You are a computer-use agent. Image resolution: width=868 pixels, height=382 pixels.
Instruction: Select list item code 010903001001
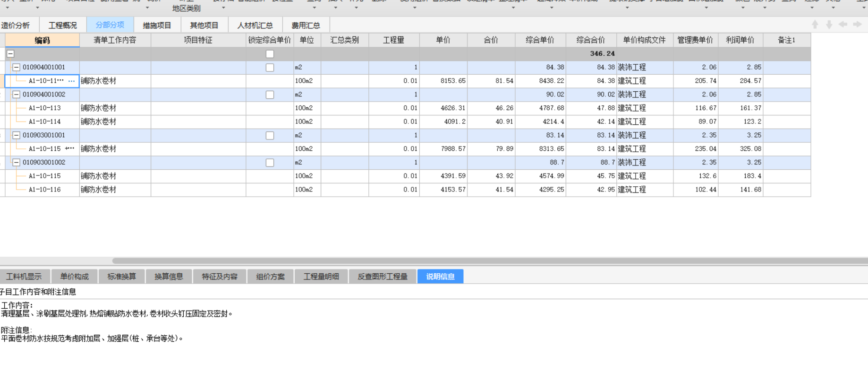pos(44,135)
